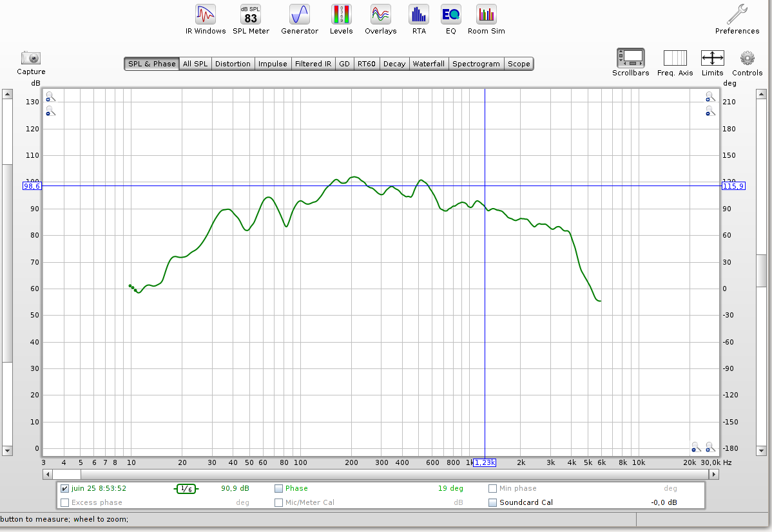This screenshot has width=772, height=532.
Task: Click the deg axis scrollbar up arrow
Action: click(761, 94)
